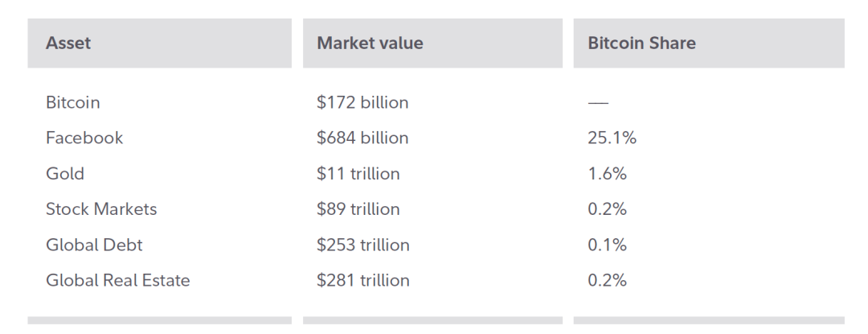Select the 25.1% Bitcoin share value
This screenshot has width=868, height=334.
612,138
